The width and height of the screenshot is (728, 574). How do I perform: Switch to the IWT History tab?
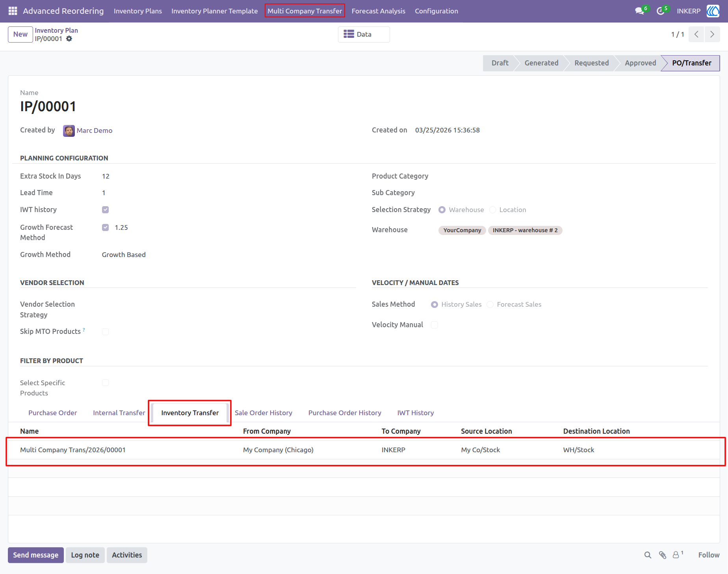coord(416,413)
